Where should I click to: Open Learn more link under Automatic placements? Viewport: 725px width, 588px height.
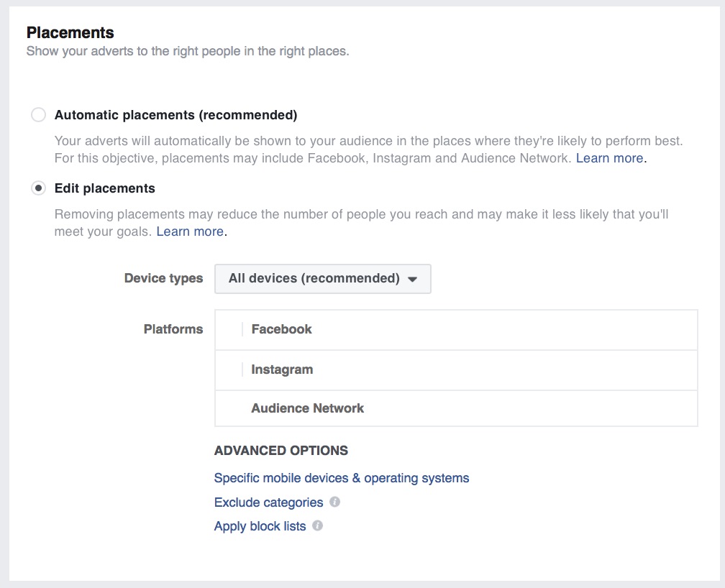pos(610,158)
